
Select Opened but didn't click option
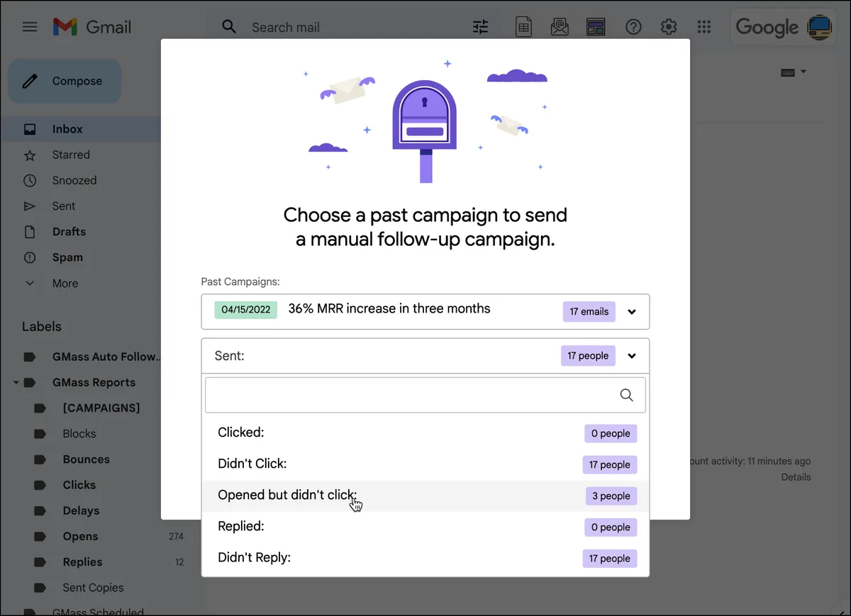tap(425, 495)
